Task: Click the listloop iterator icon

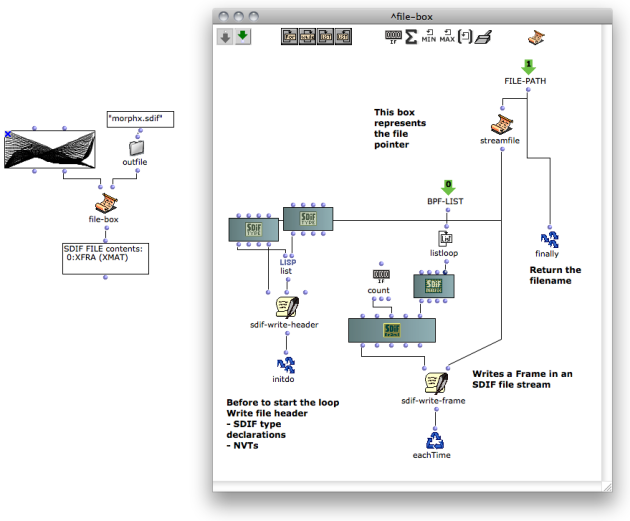Action: coord(445,239)
